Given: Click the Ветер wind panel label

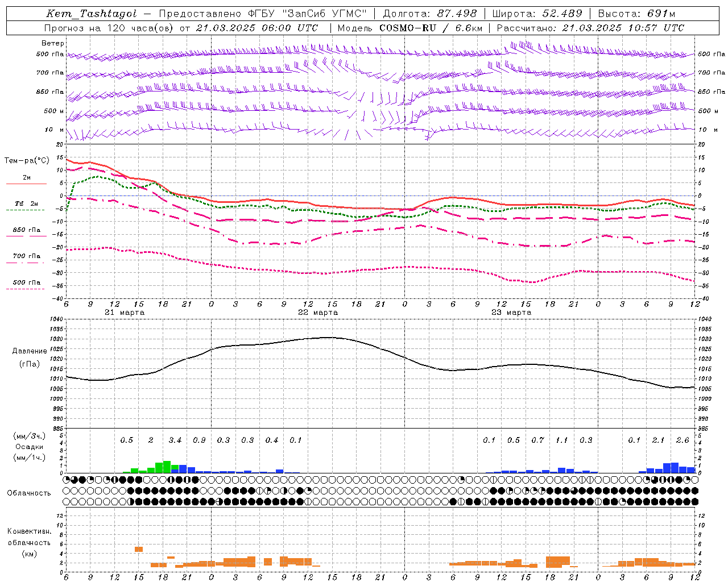Looking at the screenshot, I should [x=52, y=43].
